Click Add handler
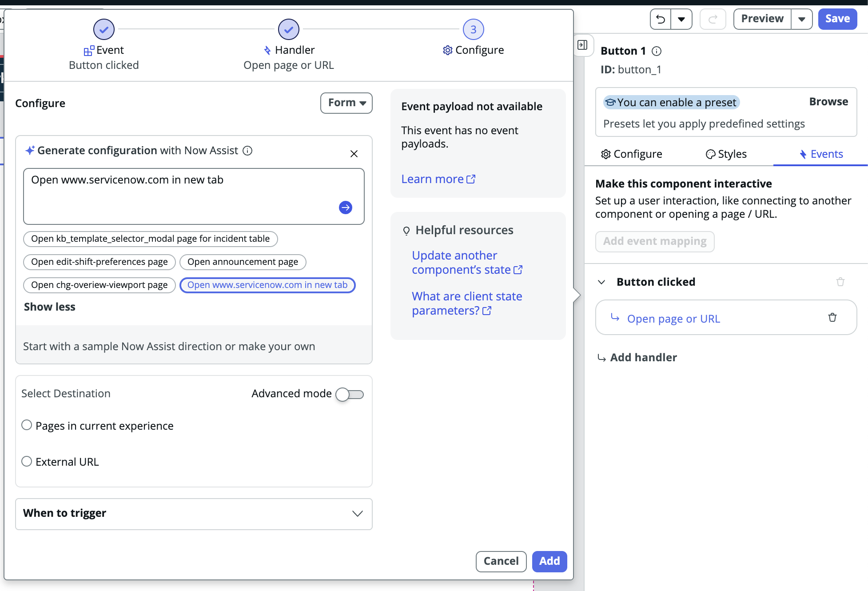Viewport: 868px width, 591px height. (637, 357)
